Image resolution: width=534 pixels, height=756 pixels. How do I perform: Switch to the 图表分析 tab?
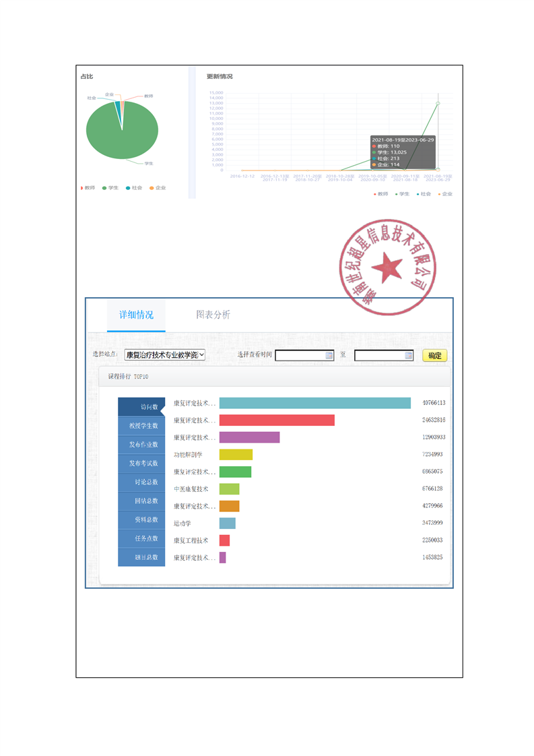pos(213,315)
